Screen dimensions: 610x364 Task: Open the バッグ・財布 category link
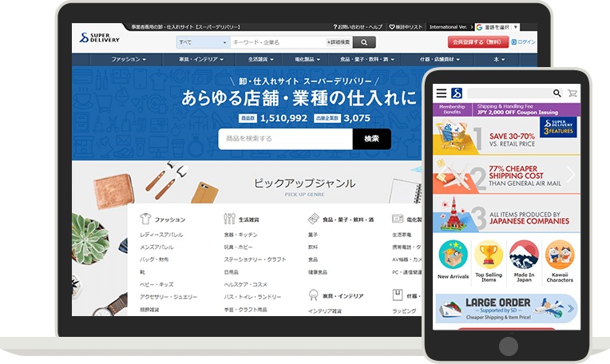coord(154,259)
